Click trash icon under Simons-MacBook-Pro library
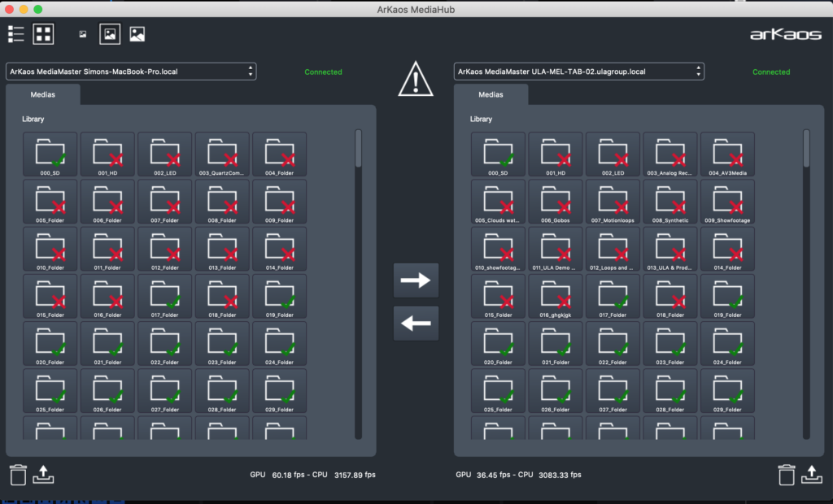The image size is (833, 504). [18, 474]
